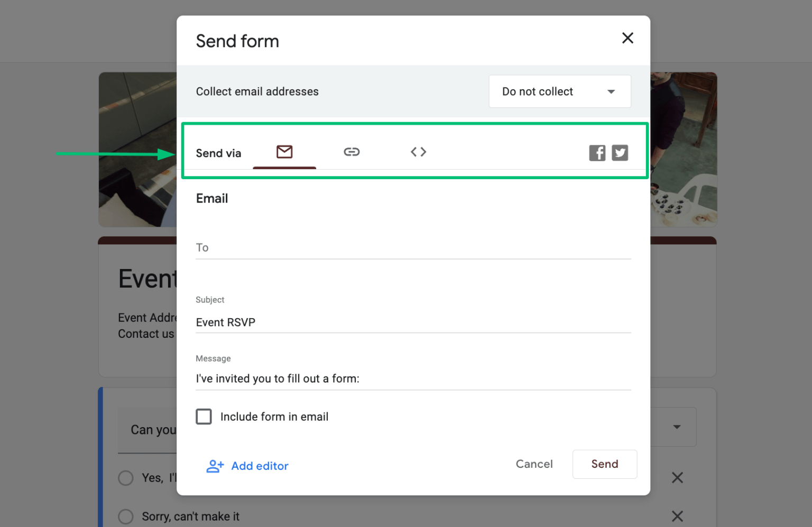
Task: Expand the question type dropdown arrow
Action: click(677, 427)
